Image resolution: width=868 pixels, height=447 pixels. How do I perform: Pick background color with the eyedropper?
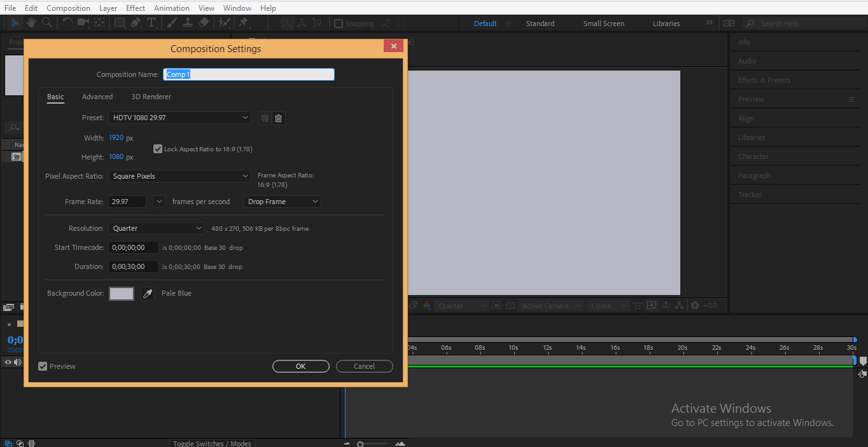[x=148, y=293]
